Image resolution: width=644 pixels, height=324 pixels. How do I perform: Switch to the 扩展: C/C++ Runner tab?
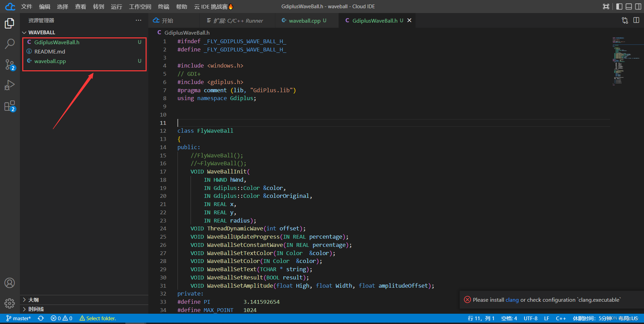(x=238, y=21)
